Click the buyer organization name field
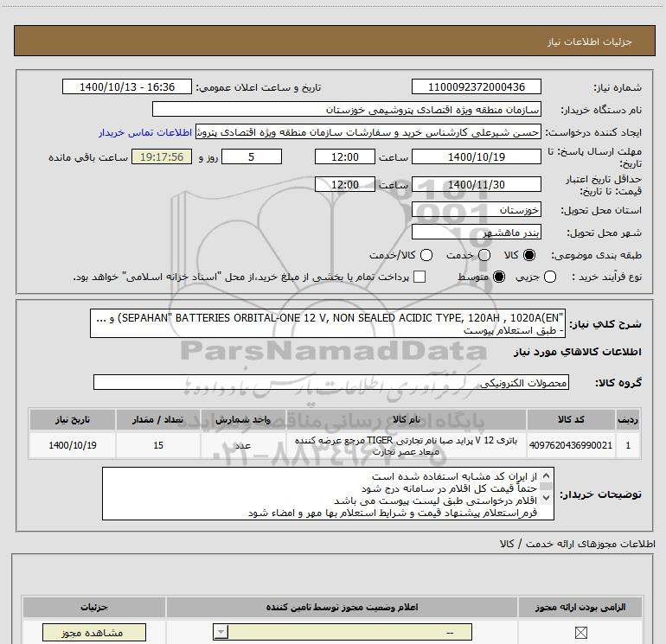The height and width of the screenshot is (644, 666). pos(347,109)
